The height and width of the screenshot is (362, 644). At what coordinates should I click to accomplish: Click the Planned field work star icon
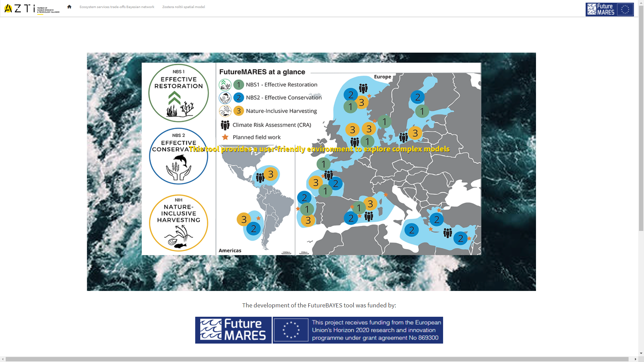point(225,137)
